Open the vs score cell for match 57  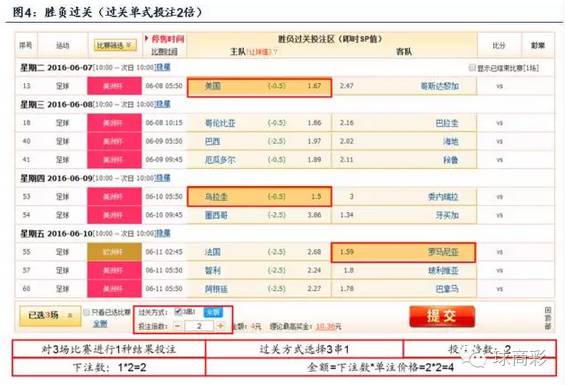(x=499, y=270)
